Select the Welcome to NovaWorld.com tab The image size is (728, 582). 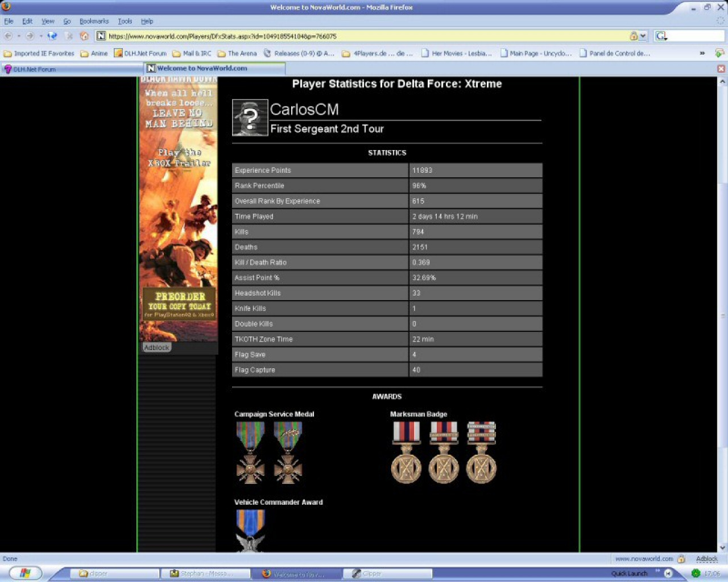click(214, 68)
